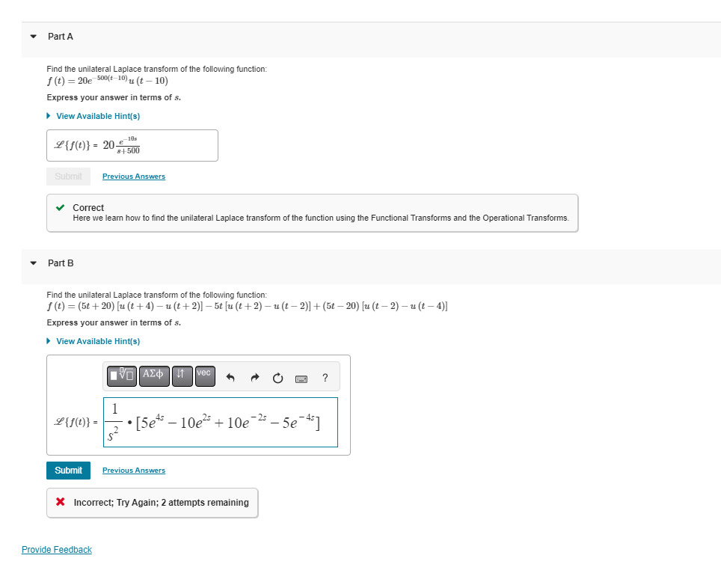Open the Greek symbols ΑΣφ palette
Screen dimensions: 721x588
click(x=153, y=376)
